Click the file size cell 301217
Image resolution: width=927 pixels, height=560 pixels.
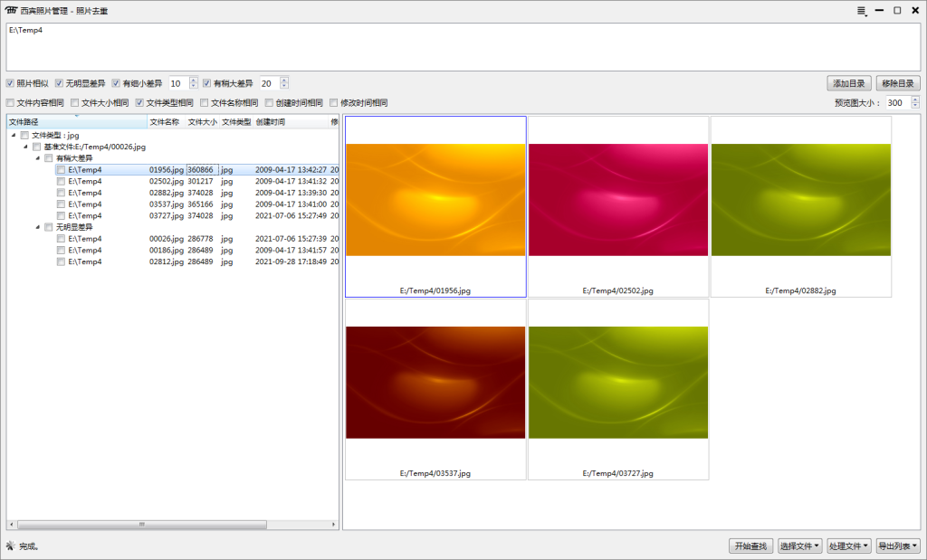[x=200, y=181]
